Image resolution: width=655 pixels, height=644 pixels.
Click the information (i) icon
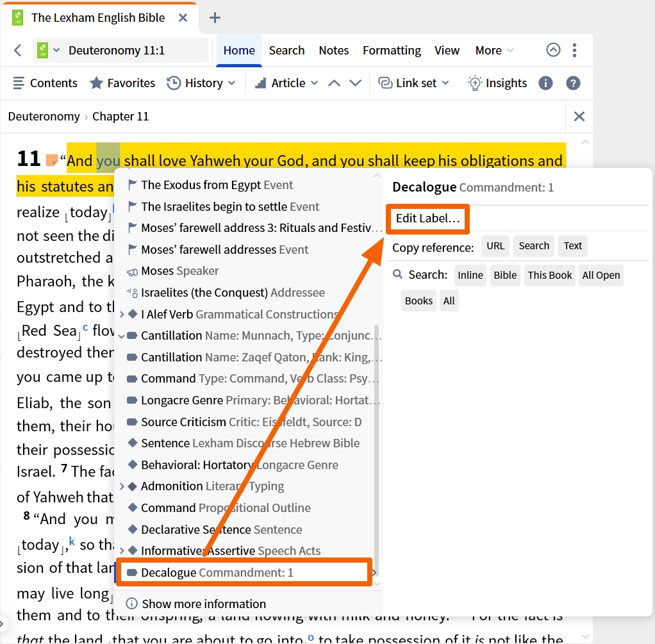(x=545, y=83)
